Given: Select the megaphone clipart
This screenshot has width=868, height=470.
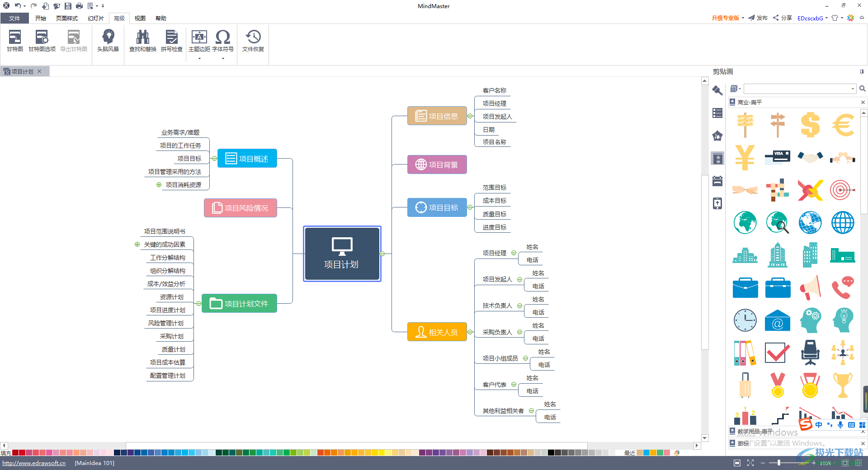Looking at the screenshot, I should pos(810,287).
